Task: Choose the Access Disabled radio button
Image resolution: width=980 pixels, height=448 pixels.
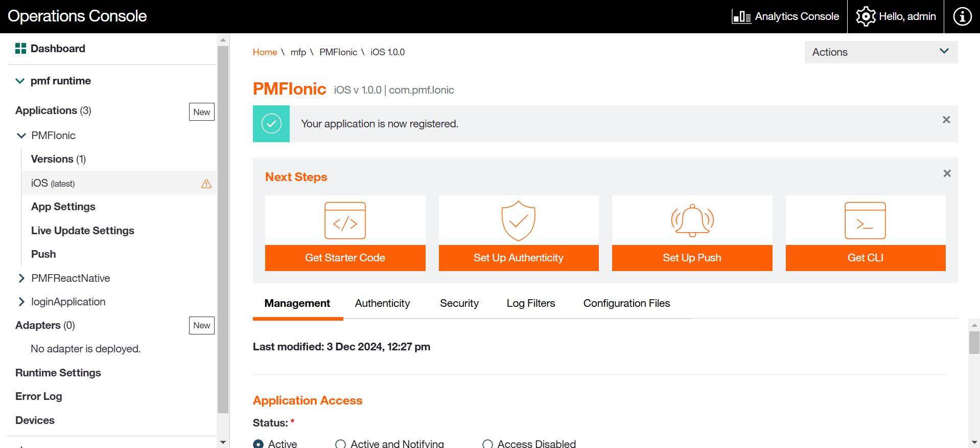Action: (488, 444)
